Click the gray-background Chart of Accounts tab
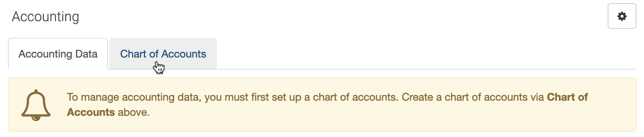Viewport: 644px width, 137px height. point(163,54)
